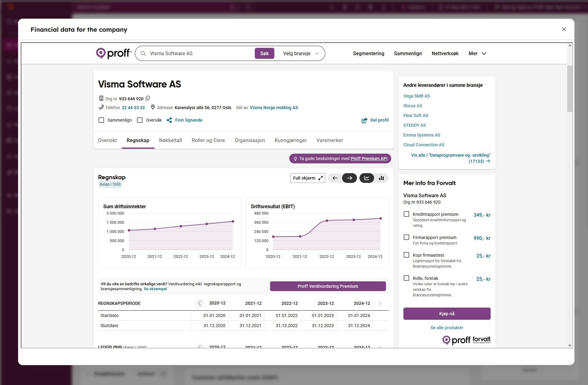Click scrollbar up arrow in embedded page

[570, 45]
